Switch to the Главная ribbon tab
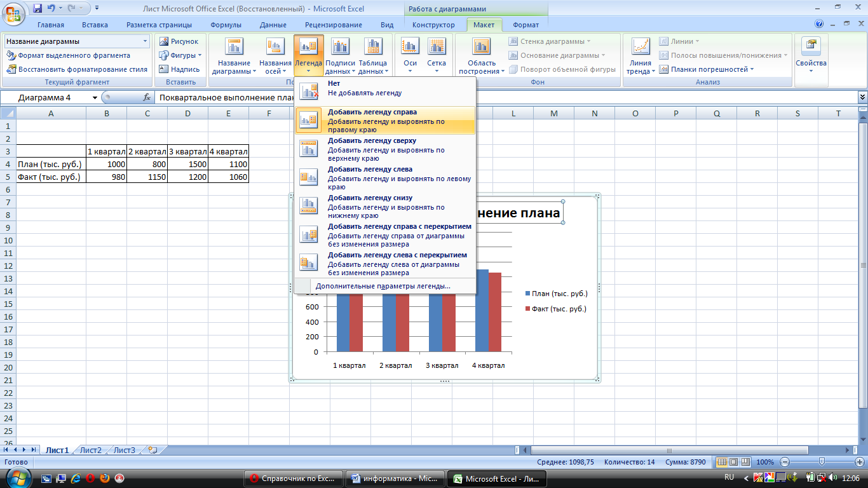 pyautogui.click(x=51, y=25)
